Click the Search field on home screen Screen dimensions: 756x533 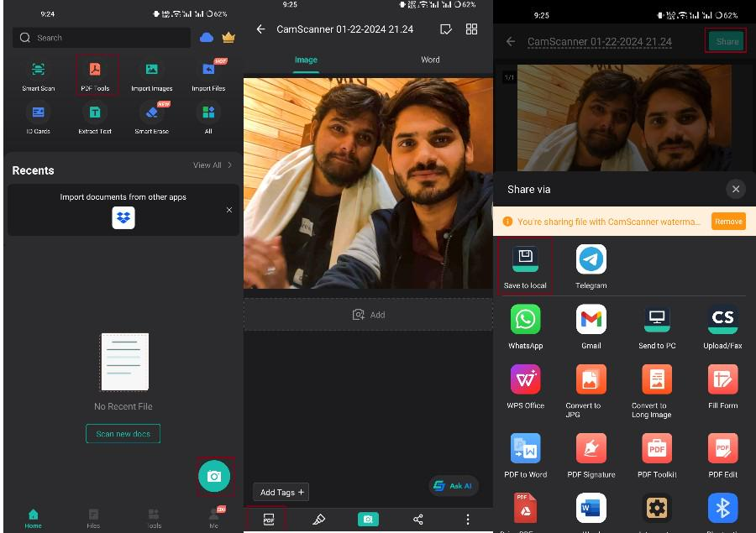[x=102, y=38]
